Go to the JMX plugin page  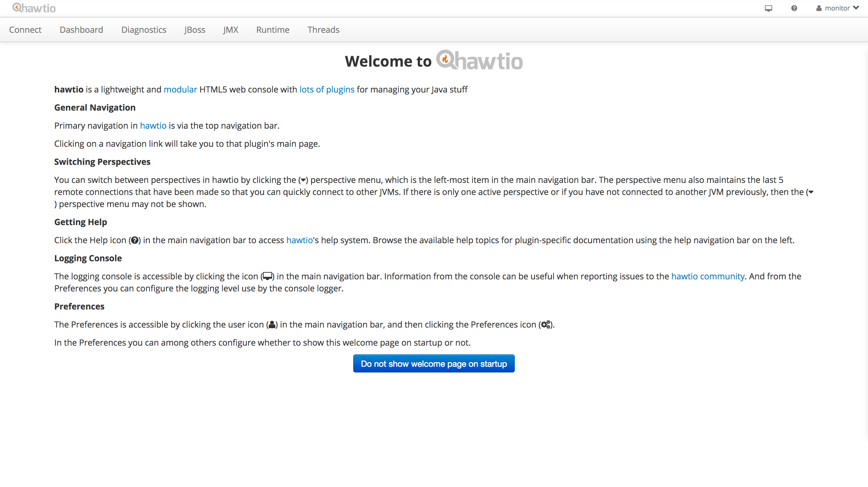[231, 30]
